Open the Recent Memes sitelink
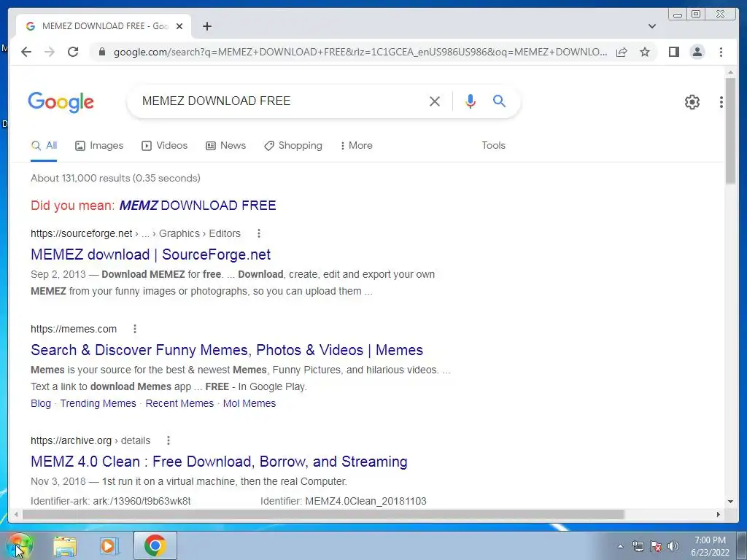 [179, 403]
